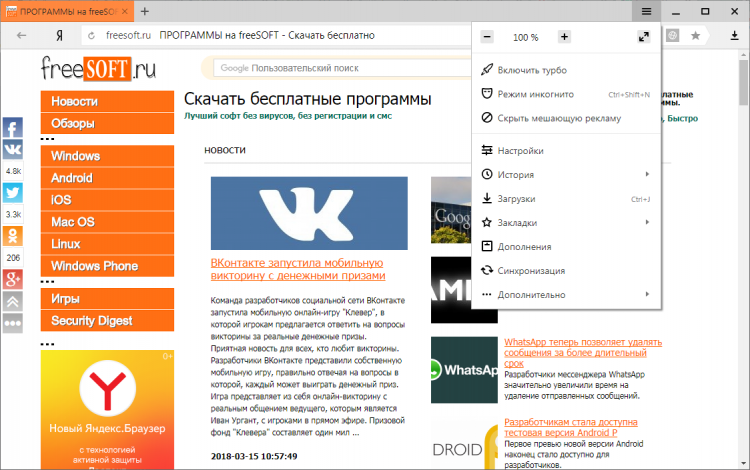750x470 pixels.
Task: Open 'Загрузки' in the menu
Action: click(x=566, y=198)
